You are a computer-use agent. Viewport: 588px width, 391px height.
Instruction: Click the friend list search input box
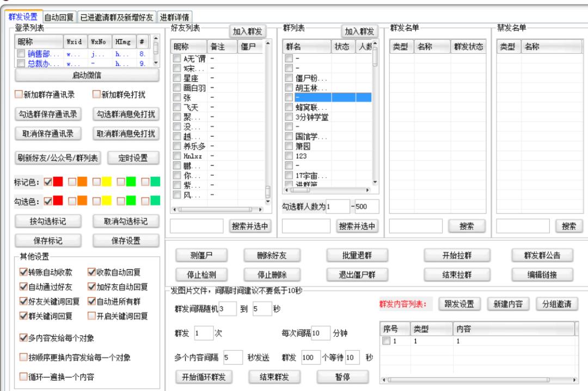[197, 226]
